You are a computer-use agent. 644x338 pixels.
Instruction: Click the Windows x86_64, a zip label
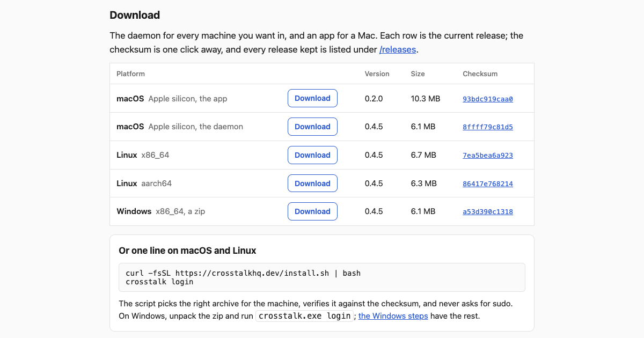(x=160, y=211)
